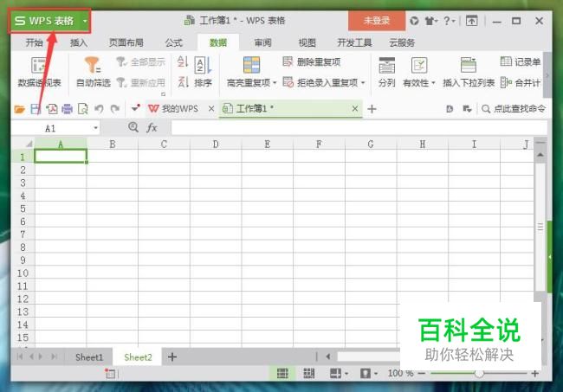Insert a 数据透视表 pivot table

pos(39,72)
